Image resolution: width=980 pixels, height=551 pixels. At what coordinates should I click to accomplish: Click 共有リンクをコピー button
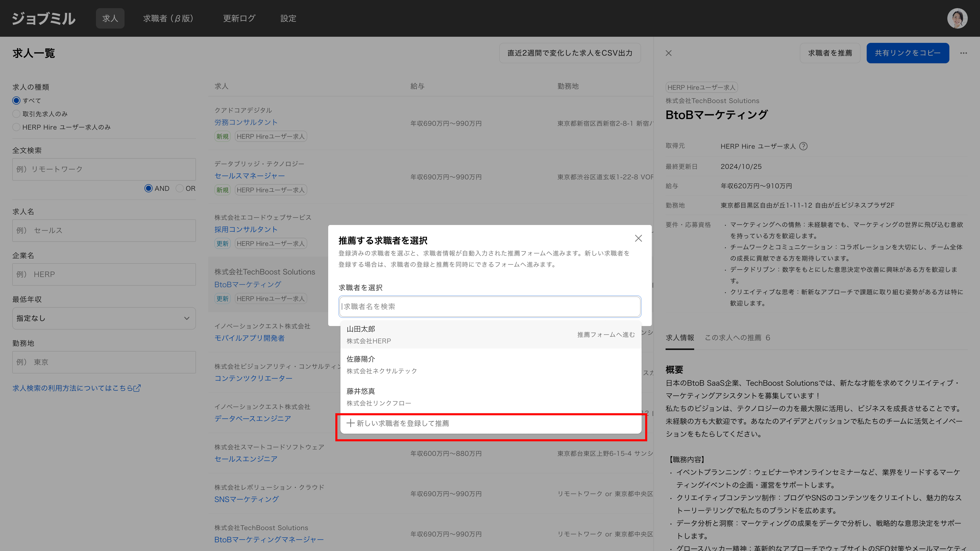click(x=907, y=53)
